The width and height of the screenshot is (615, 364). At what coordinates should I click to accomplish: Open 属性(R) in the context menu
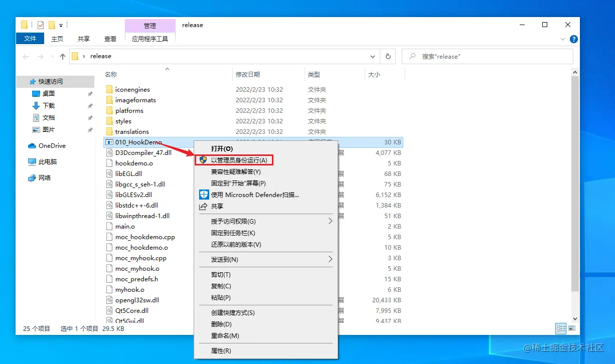266,351
